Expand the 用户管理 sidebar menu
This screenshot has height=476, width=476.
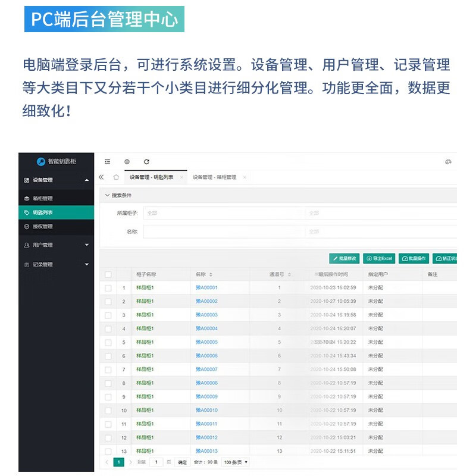87,245
